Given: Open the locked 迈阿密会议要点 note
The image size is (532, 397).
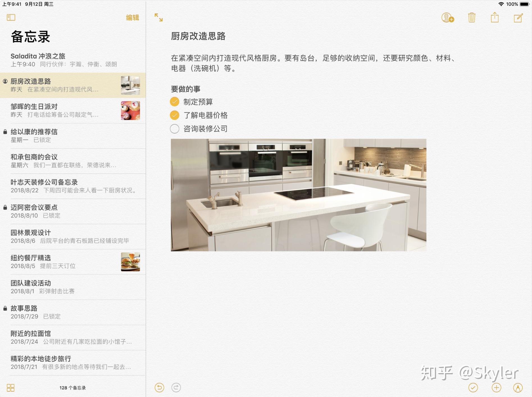Looking at the screenshot, I should [73, 212].
